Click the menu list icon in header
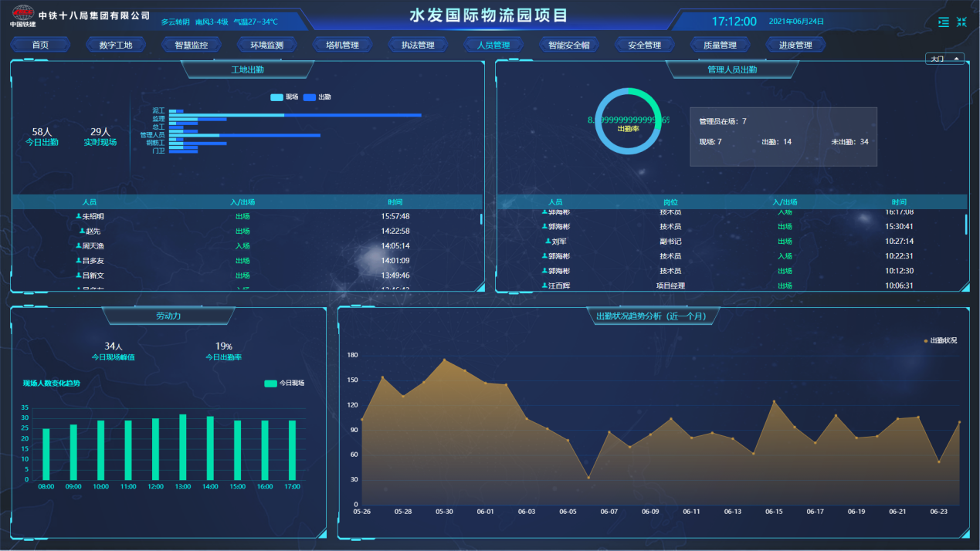The image size is (980, 551). pos(943,22)
